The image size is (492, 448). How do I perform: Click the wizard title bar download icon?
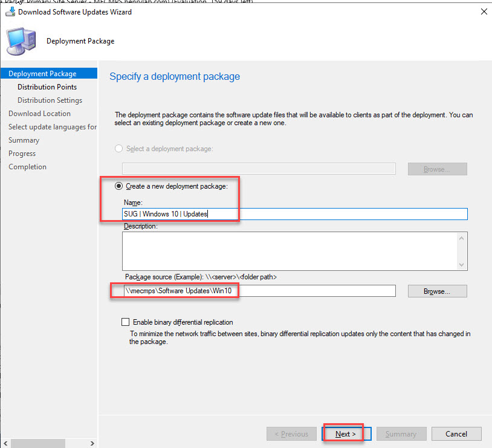10,12
